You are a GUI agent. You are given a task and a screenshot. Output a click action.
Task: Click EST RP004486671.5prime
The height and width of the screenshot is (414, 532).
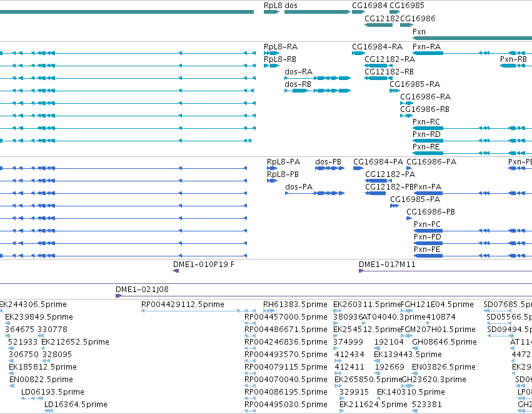click(x=286, y=330)
